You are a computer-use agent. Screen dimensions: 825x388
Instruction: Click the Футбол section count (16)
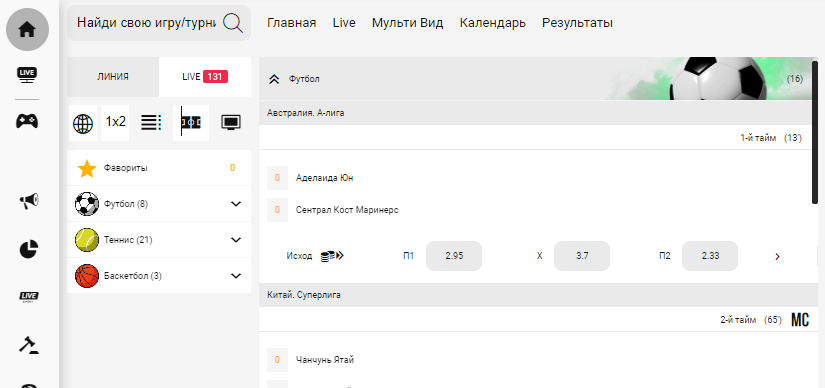(795, 79)
